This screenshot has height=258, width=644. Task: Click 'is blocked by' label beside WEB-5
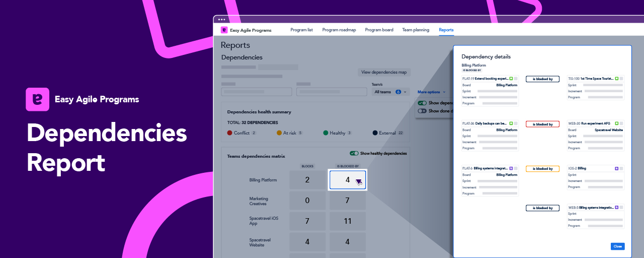[542, 208]
